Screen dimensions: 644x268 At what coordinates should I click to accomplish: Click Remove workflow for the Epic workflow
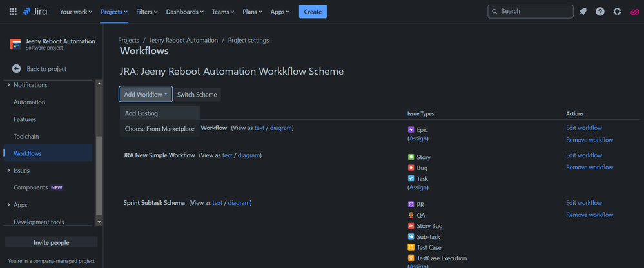(589, 140)
